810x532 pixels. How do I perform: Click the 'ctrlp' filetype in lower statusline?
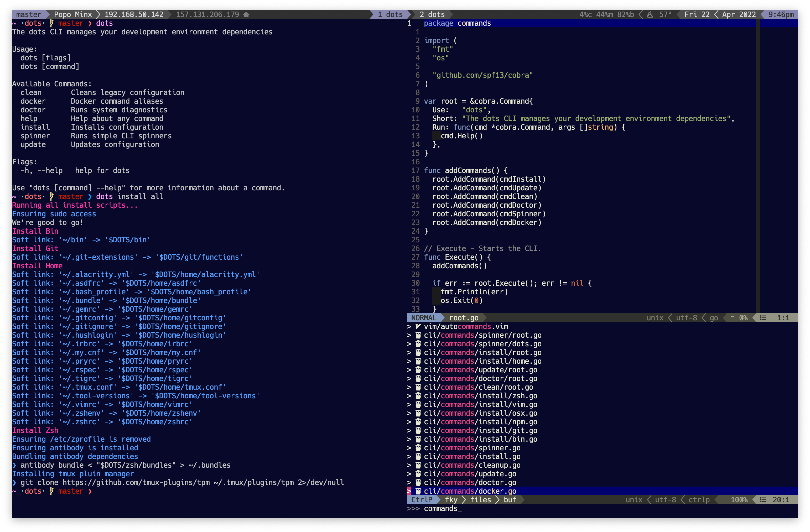[699, 500]
